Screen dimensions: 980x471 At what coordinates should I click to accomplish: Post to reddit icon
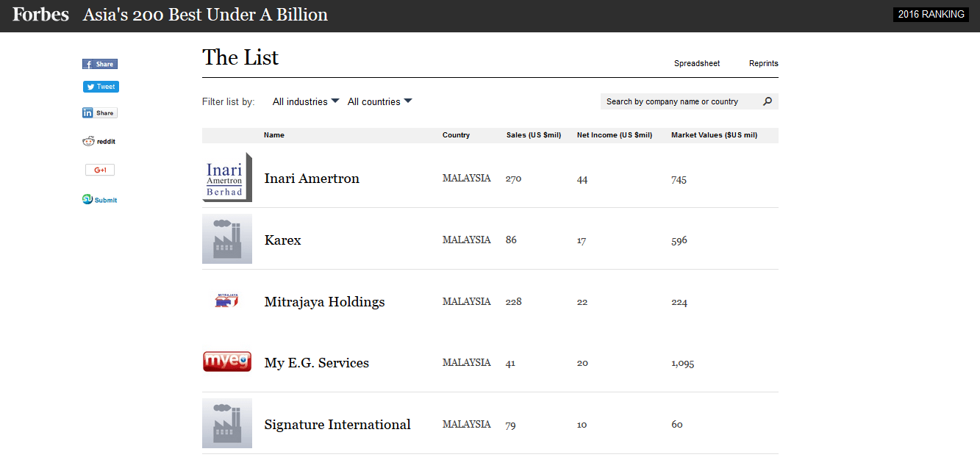pyautogui.click(x=99, y=141)
